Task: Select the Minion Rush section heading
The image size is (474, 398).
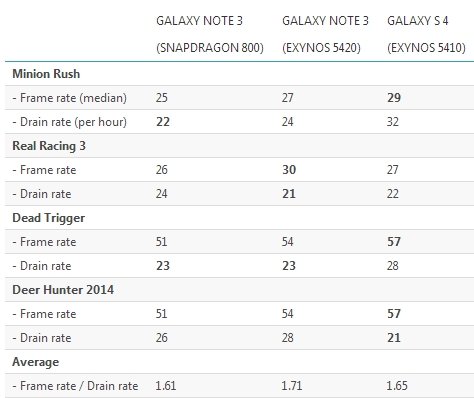Action: click(x=46, y=74)
